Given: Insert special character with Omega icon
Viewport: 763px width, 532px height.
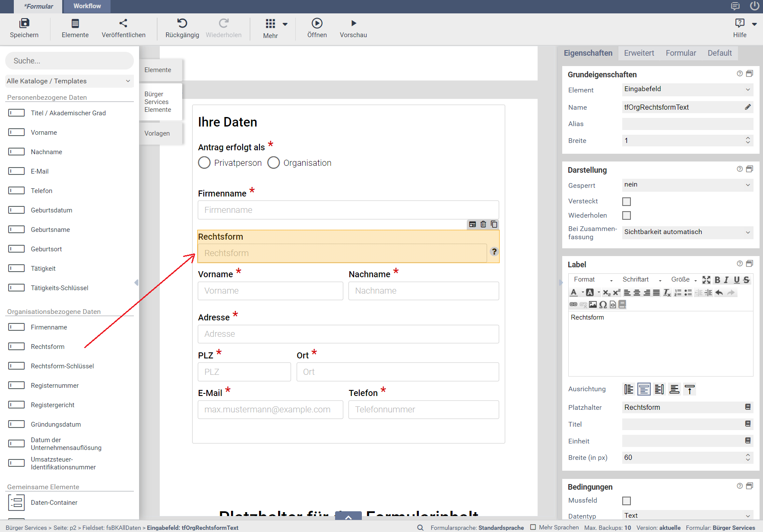Looking at the screenshot, I should pyautogui.click(x=603, y=304).
